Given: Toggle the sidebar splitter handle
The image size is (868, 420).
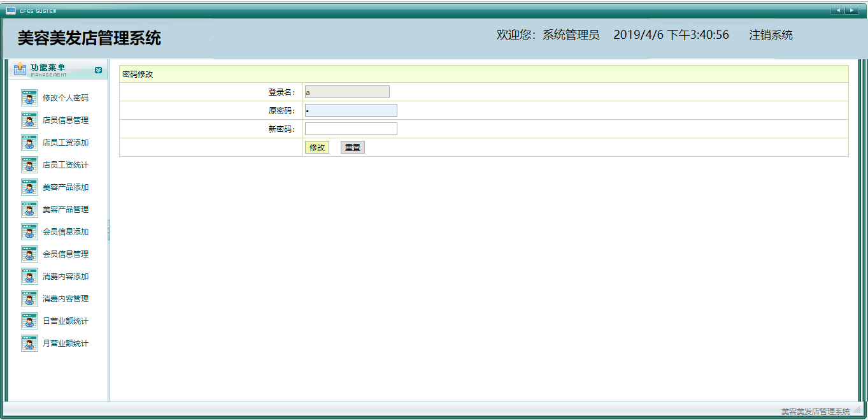Looking at the screenshot, I should click(x=109, y=230).
